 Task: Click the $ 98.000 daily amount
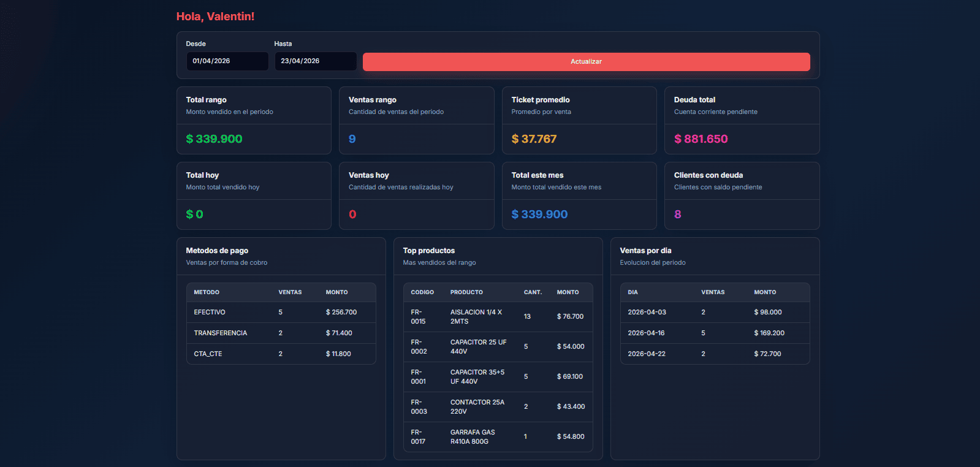click(768, 312)
